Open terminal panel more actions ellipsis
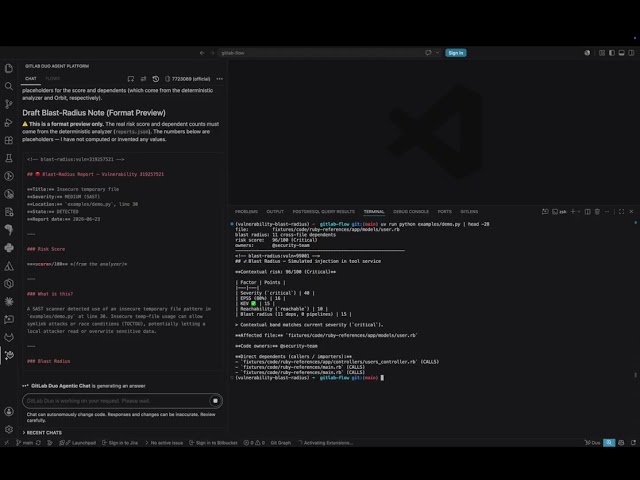This screenshot has height=480, width=640. pyautogui.click(x=607, y=211)
